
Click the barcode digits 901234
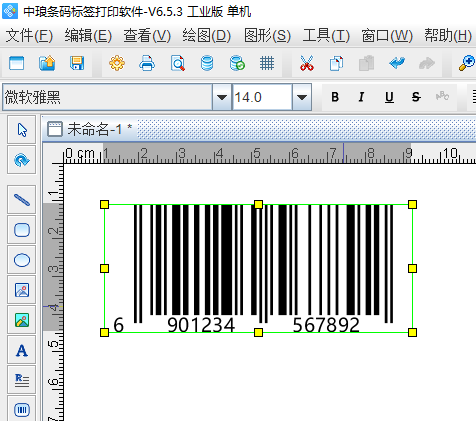pyautogui.click(x=201, y=325)
